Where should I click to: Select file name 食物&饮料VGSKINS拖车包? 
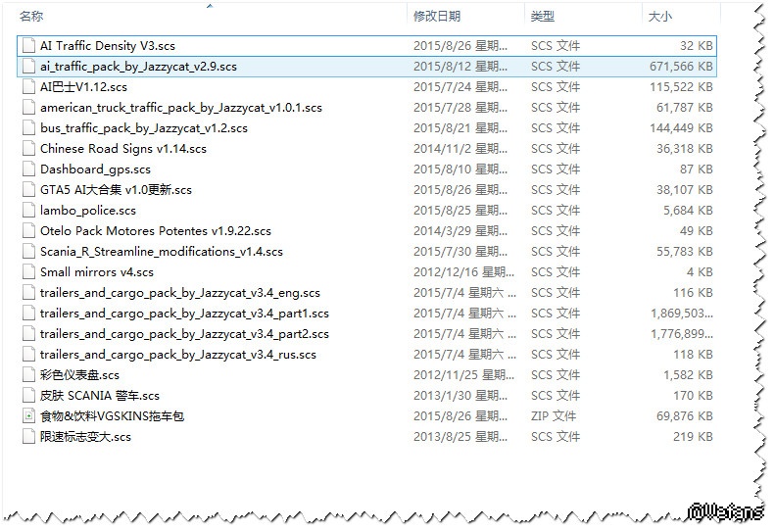click(x=113, y=416)
